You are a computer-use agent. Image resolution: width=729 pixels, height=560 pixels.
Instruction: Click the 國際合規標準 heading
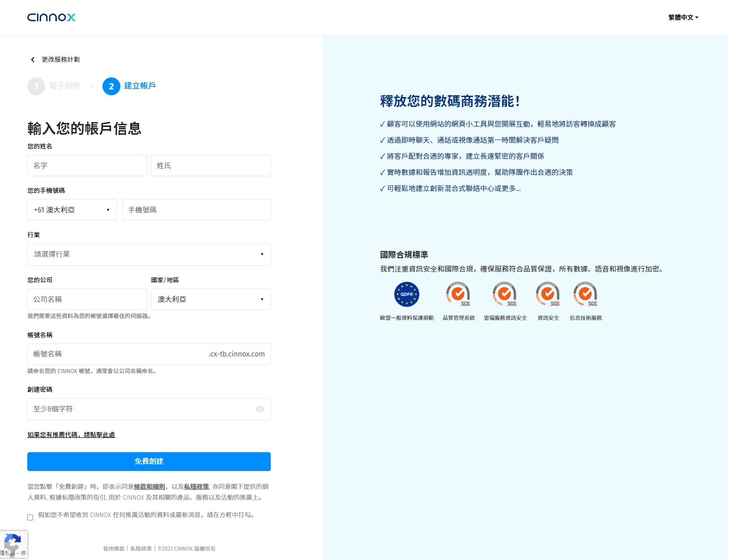(404, 255)
